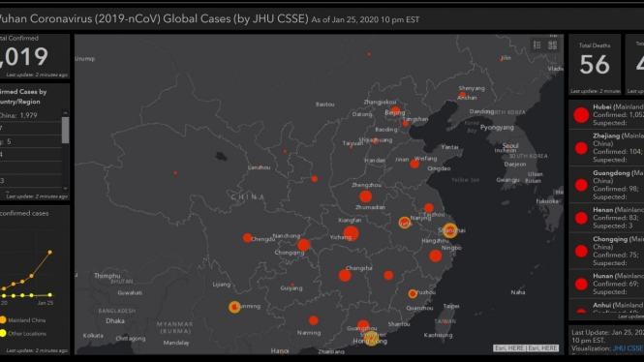644x362 pixels.
Task: Click the large red Hubei marker near Yichang
Action: point(351,233)
